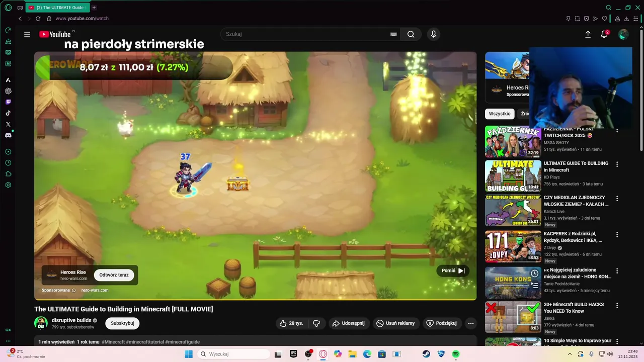Add page to bookmarks heart icon
The width and height of the screenshot is (644, 362).
coord(605,19)
